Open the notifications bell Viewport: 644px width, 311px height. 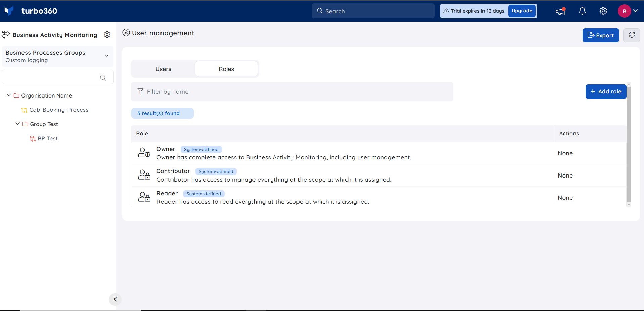tap(582, 11)
